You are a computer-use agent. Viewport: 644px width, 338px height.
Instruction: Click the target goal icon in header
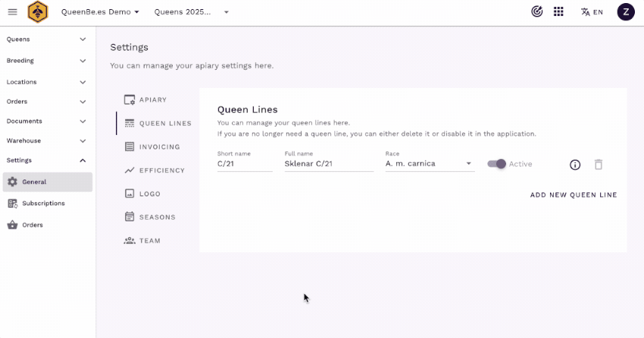pyautogui.click(x=537, y=12)
